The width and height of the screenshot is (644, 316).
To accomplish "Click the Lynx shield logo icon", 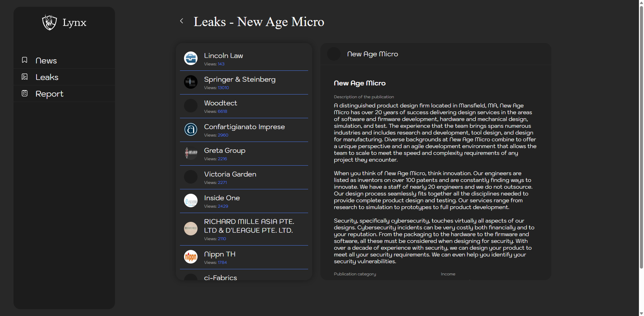I will (x=49, y=23).
